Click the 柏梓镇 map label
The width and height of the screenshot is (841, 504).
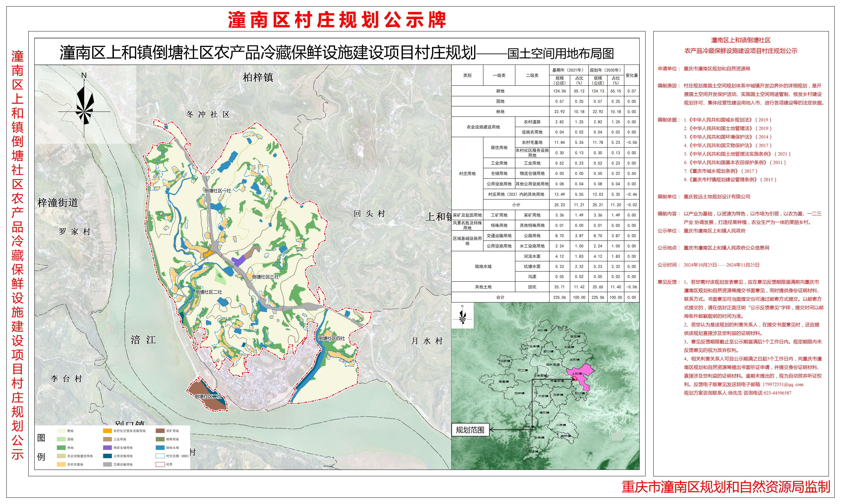pos(258,77)
